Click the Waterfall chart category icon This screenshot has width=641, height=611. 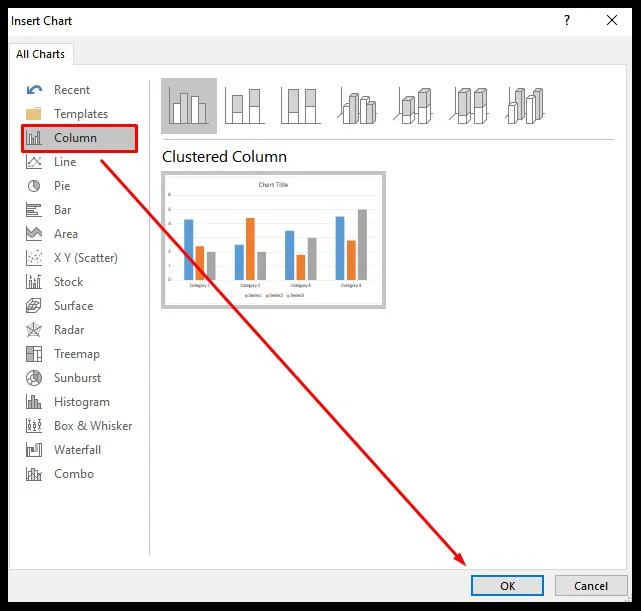coord(34,450)
